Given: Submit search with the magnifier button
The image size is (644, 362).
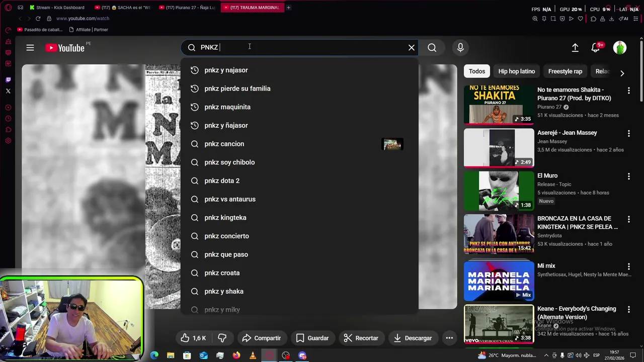Looking at the screenshot, I should click(432, 47).
